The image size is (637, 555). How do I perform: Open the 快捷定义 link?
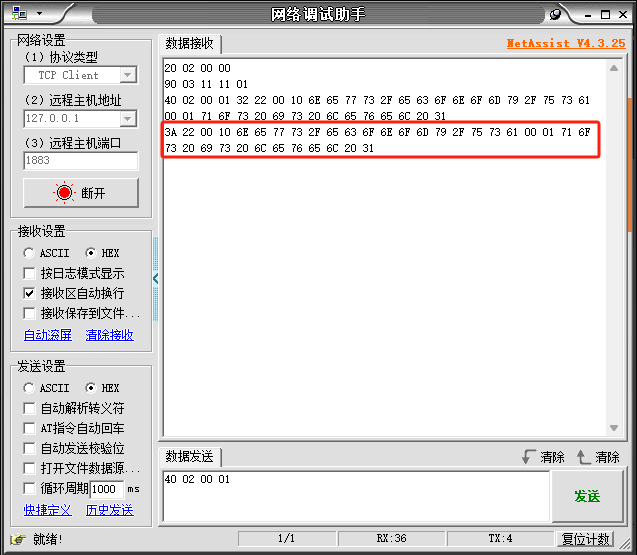coord(48,510)
